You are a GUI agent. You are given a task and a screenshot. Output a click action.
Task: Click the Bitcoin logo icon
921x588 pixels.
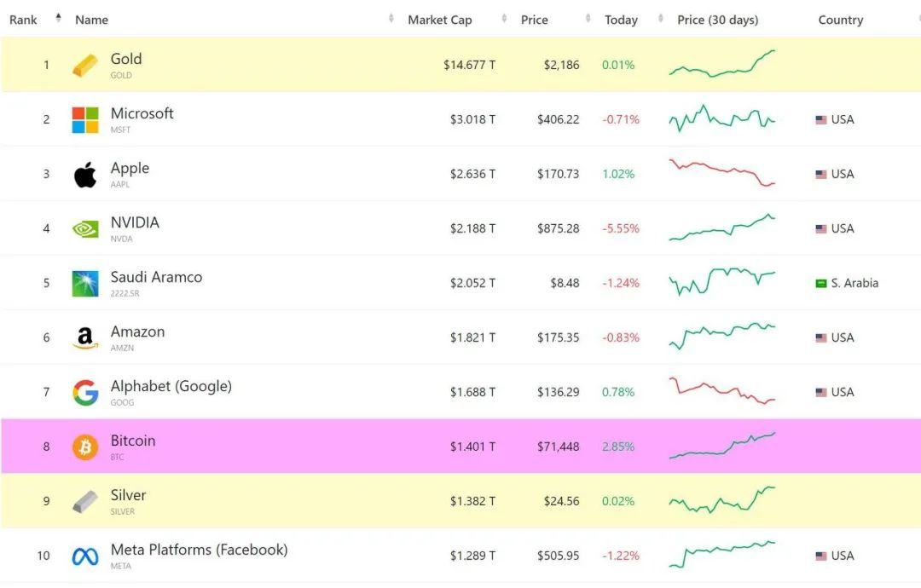coord(85,447)
